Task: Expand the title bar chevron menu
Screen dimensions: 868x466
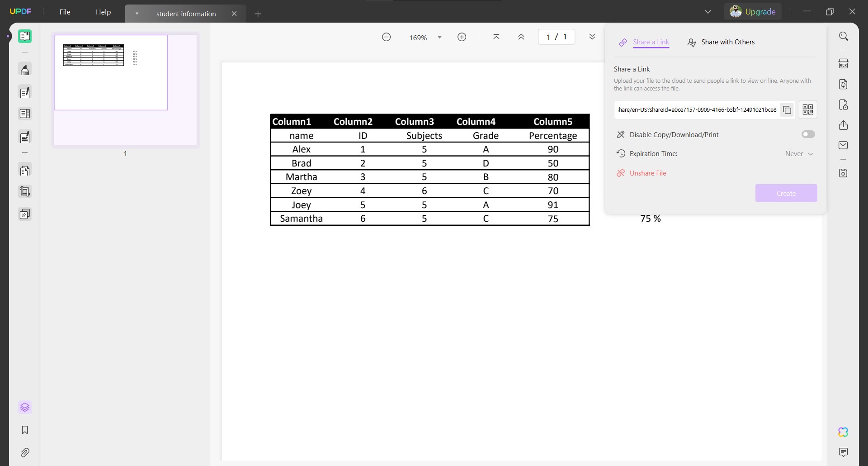Action: click(708, 12)
